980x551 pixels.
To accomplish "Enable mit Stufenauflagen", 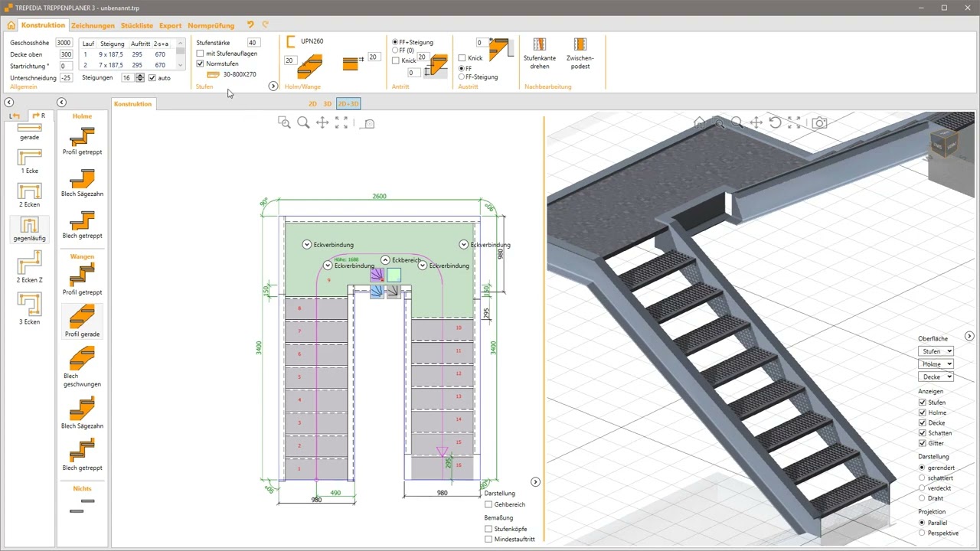I will coord(201,54).
